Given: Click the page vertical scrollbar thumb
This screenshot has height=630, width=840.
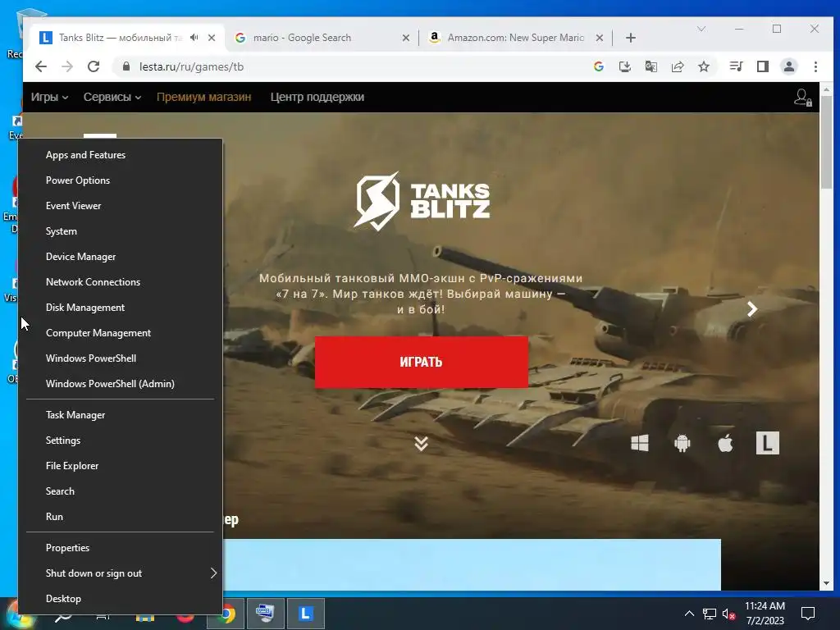Looking at the screenshot, I should 826,142.
